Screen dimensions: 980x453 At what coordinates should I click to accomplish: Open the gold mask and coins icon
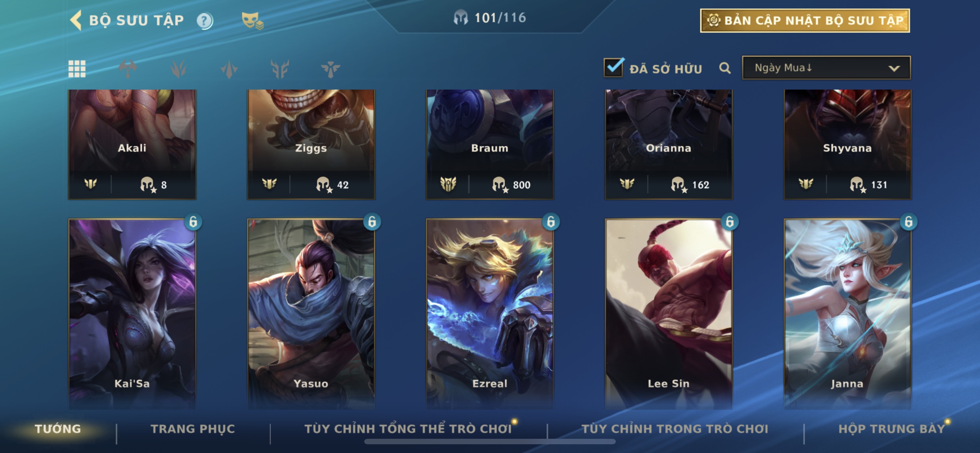pos(252,20)
